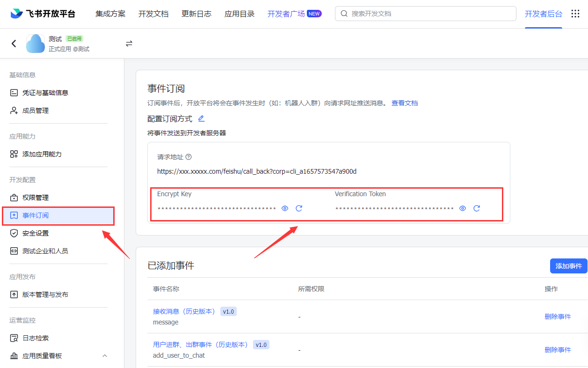Viewport: 588px width, 368px height.
Task: Click the help icon beside 请求地址
Action: 189,157
